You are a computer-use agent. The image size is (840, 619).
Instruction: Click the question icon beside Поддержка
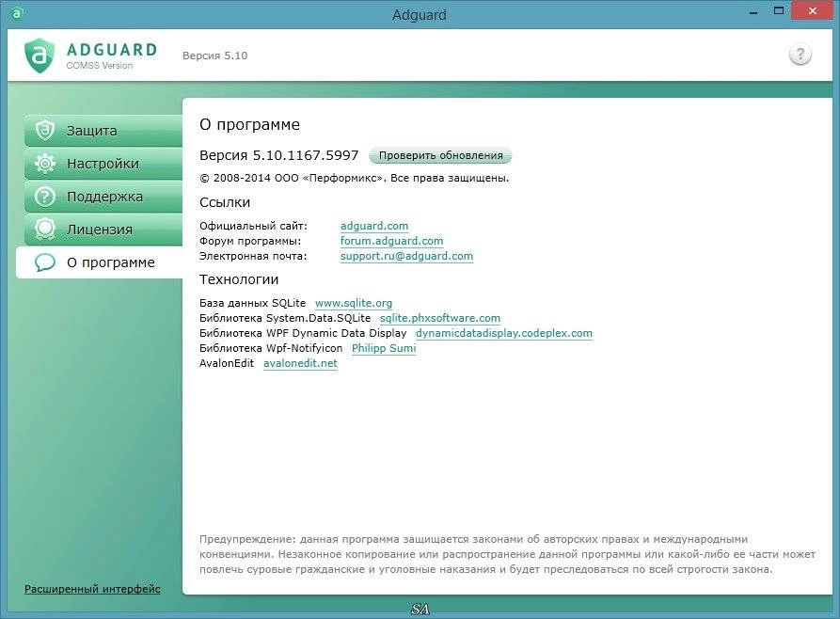point(45,197)
